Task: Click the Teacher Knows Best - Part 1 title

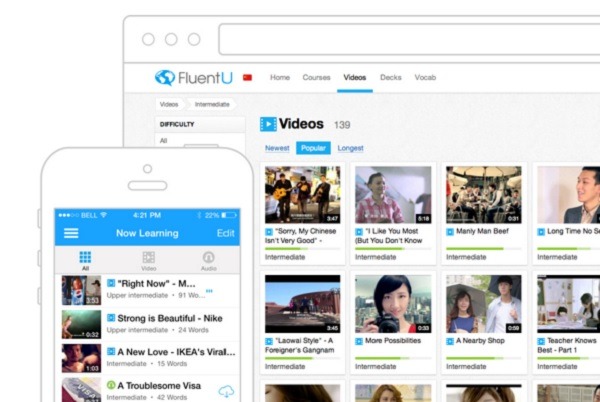Action: pyautogui.click(x=567, y=345)
